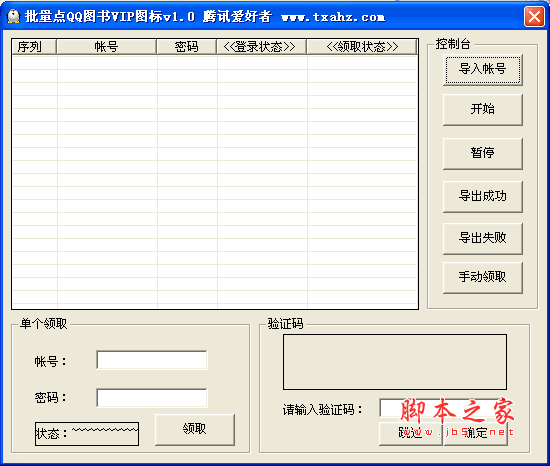Focus the 密码 input field
This screenshot has width=550, height=466.
(152, 398)
